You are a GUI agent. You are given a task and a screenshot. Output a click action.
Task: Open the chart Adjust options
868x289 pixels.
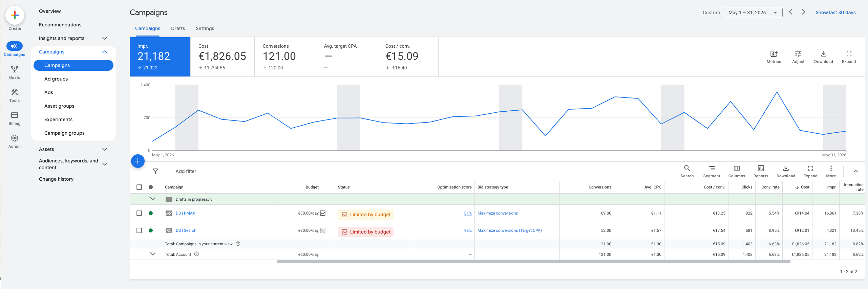pos(798,57)
